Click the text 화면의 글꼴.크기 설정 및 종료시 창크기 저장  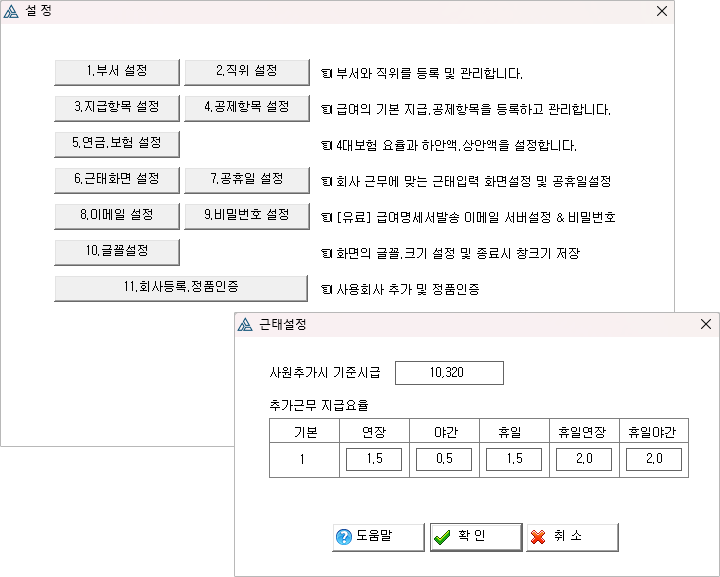tap(458, 254)
